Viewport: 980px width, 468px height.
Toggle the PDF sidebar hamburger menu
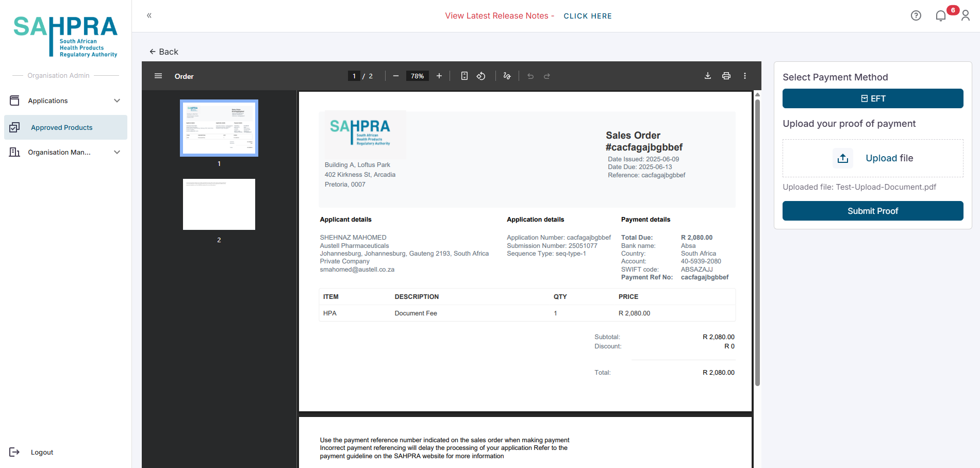point(158,76)
